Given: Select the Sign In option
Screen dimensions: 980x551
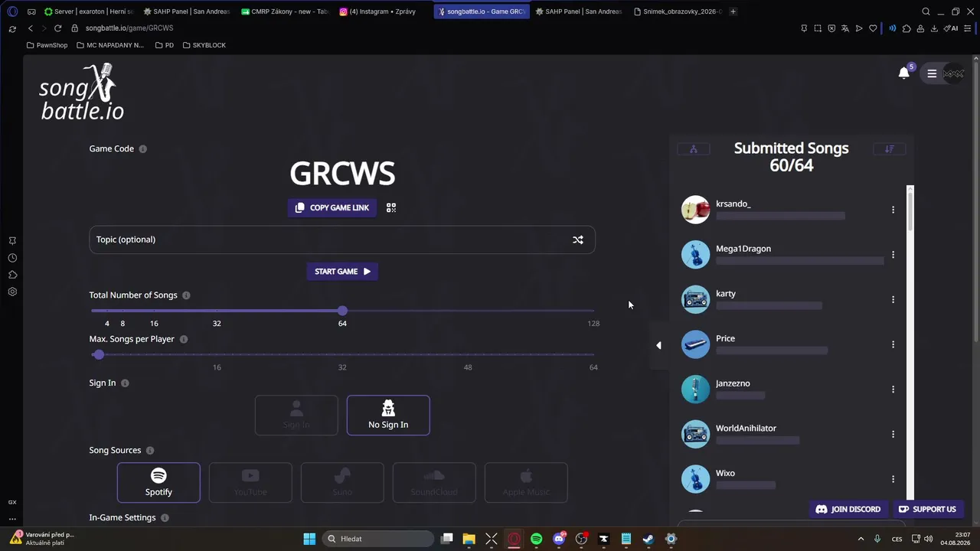Looking at the screenshot, I should [296, 415].
